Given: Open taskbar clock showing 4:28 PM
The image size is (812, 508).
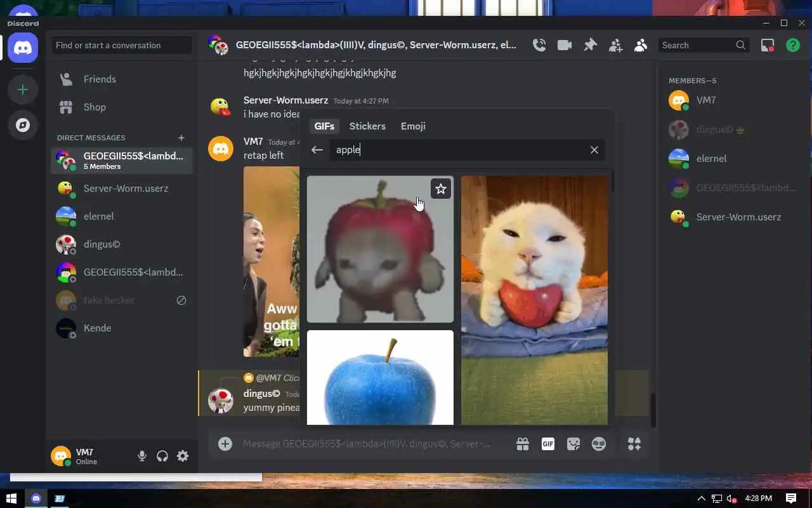Looking at the screenshot, I should (x=759, y=498).
